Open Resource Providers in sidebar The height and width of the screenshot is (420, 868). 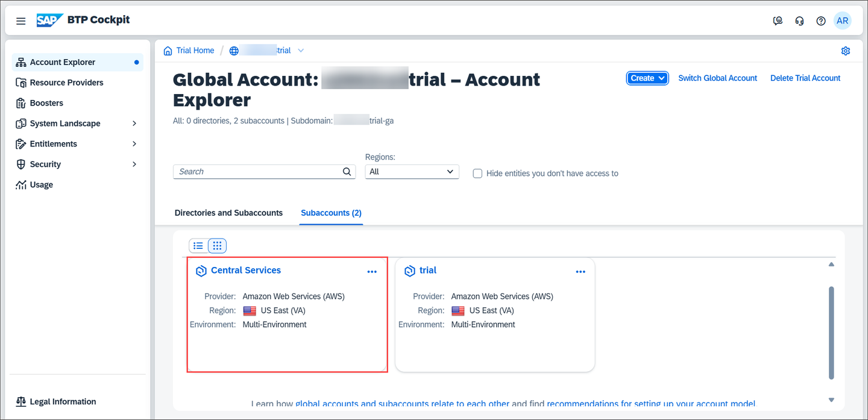(78, 83)
